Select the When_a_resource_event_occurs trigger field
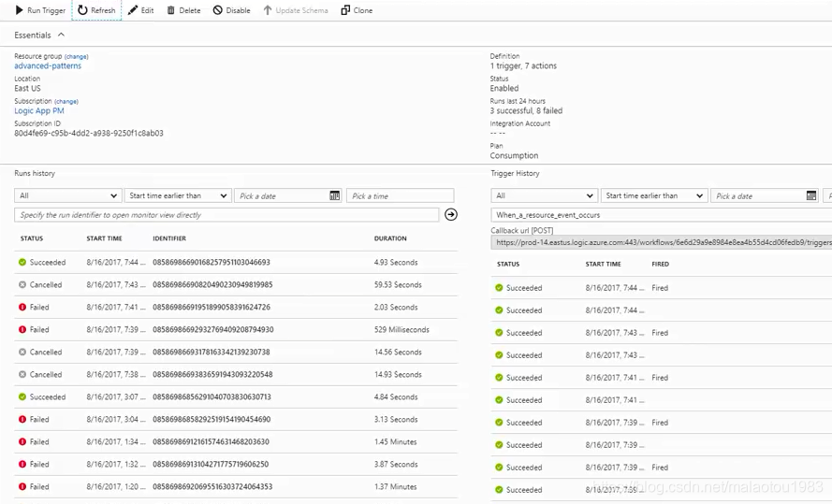Screen dimensions: 832x504 (x=661, y=215)
